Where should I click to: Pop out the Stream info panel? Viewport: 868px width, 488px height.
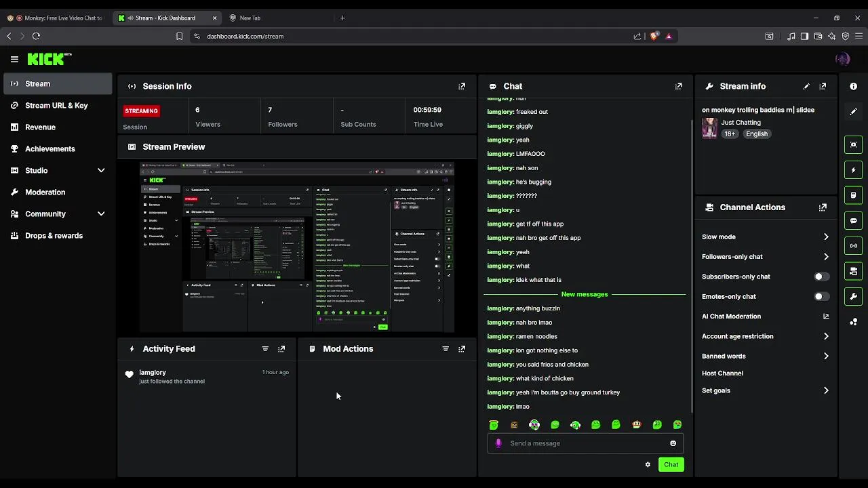click(823, 86)
